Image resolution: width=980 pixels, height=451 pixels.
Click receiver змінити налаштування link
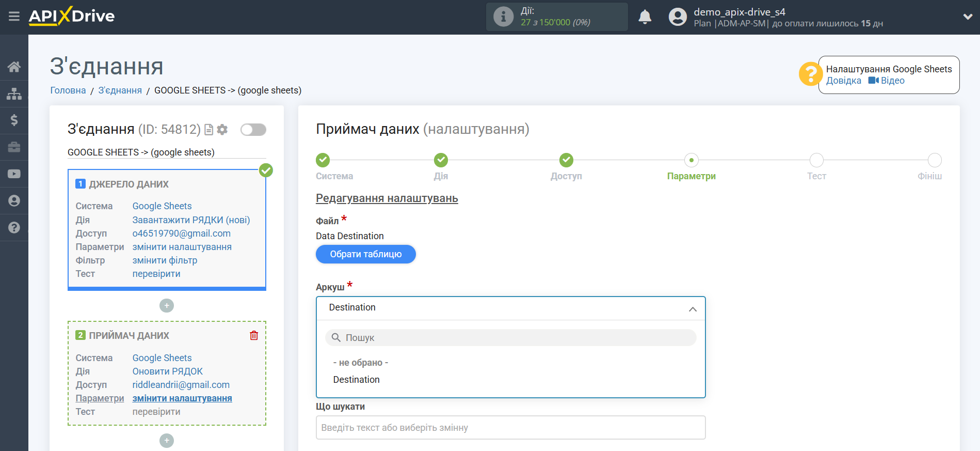pos(182,398)
